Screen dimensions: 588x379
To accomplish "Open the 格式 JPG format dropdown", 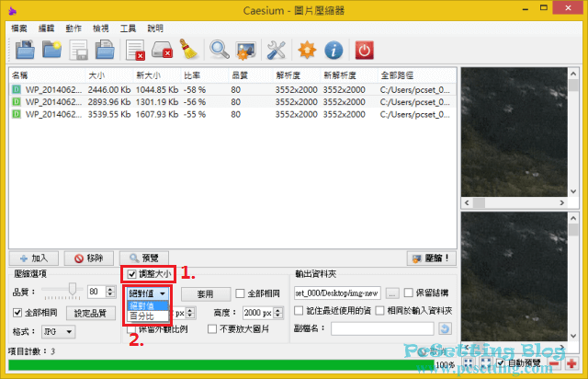I will click(58, 331).
